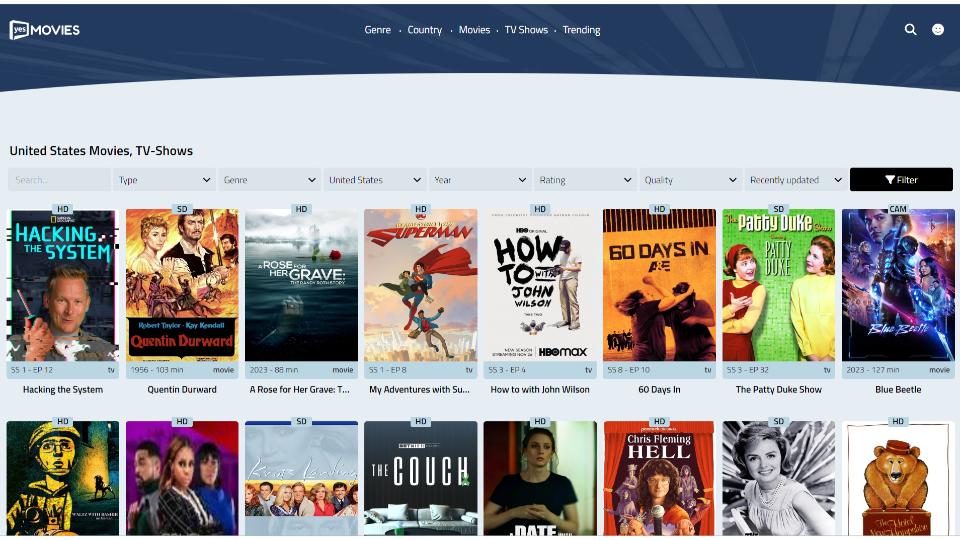
Task: Expand the Year dropdown
Action: coord(480,180)
